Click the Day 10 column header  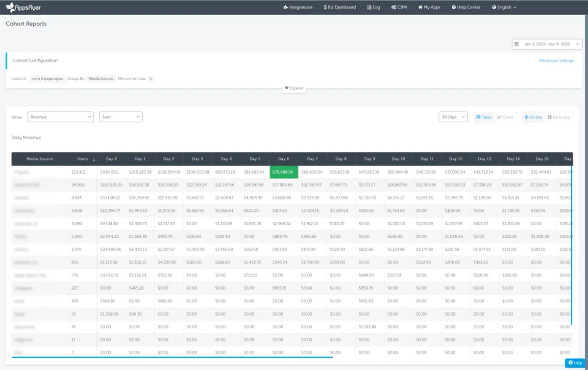pos(398,159)
